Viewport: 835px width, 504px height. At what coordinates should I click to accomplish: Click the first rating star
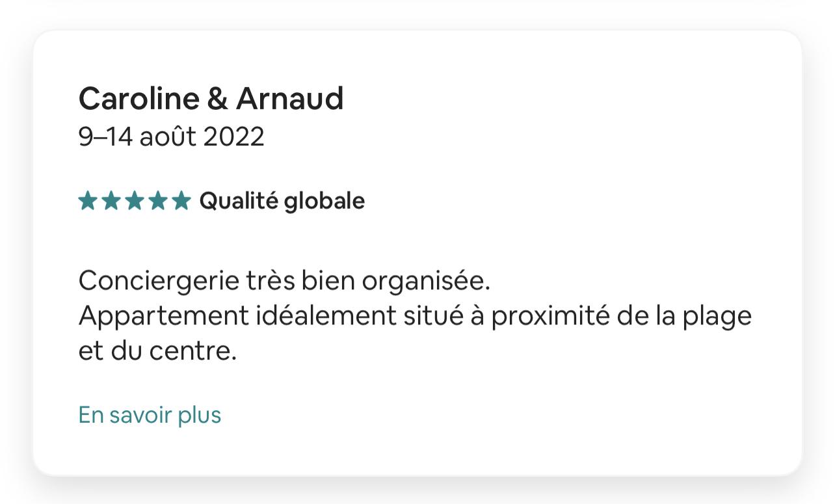[x=87, y=202]
